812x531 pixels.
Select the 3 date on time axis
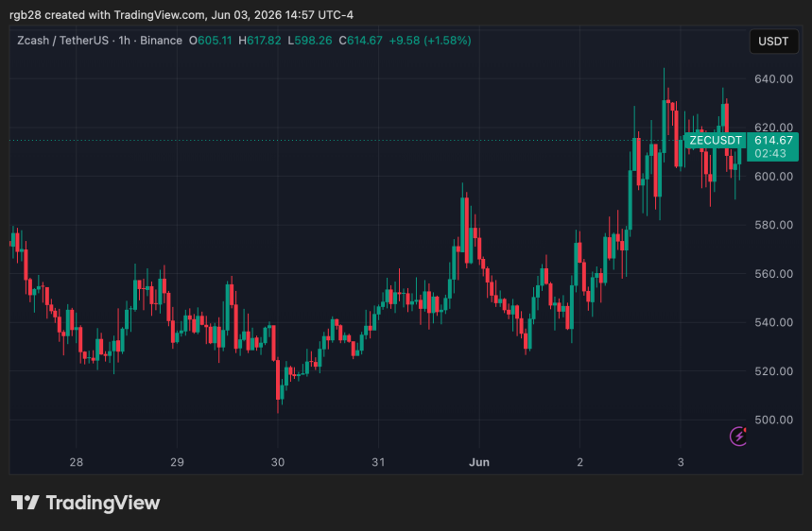click(681, 462)
